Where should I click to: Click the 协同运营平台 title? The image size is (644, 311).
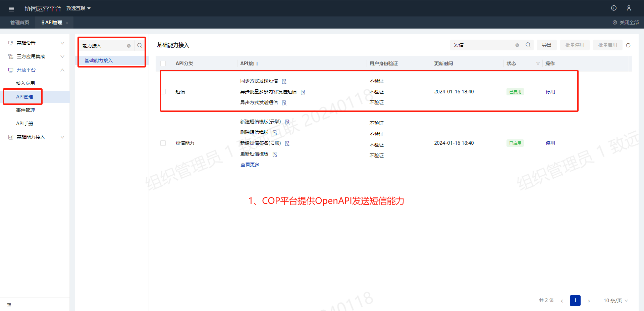pos(43,8)
